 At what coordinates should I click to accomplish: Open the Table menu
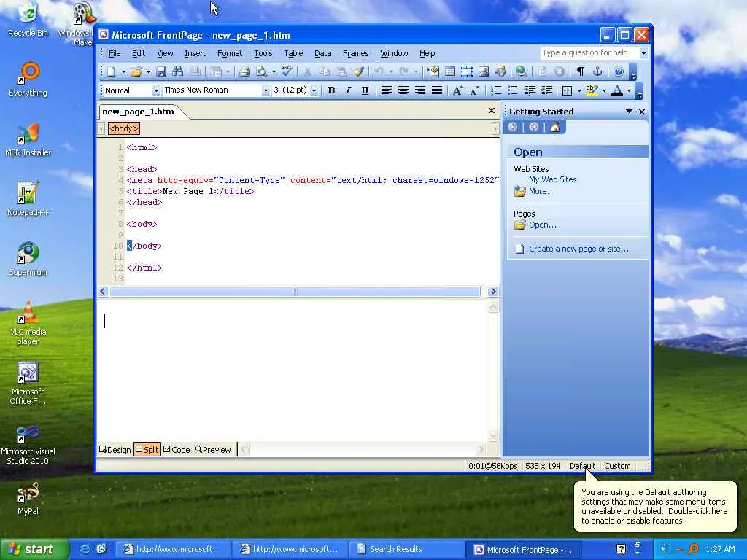293,53
